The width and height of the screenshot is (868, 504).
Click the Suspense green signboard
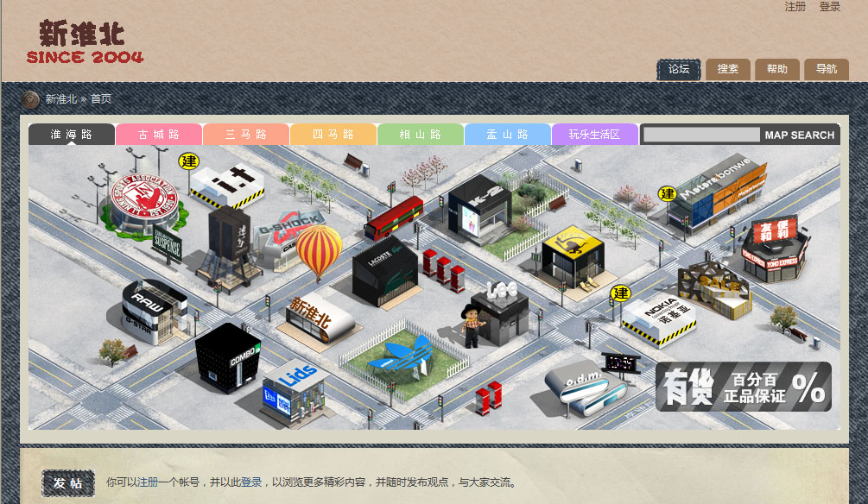tap(168, 244)
